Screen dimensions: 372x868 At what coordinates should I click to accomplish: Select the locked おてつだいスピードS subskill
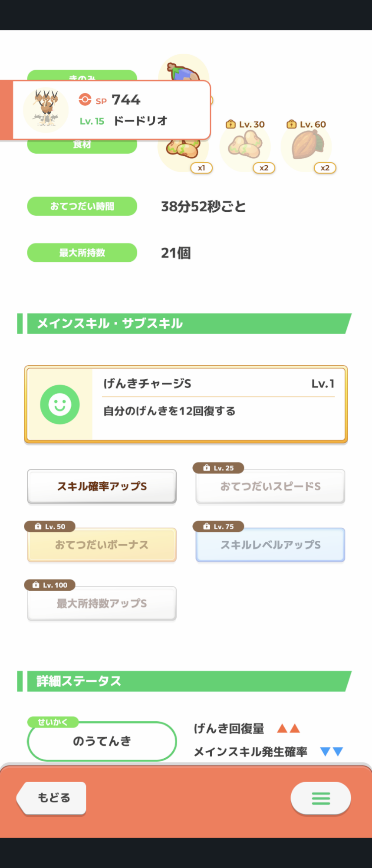pos(270,486)
